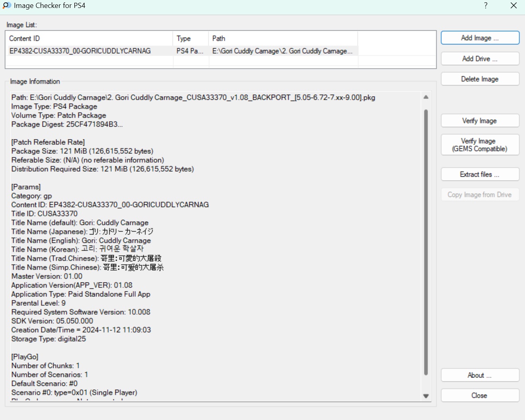Click the Path cell of the listed package
The width and height of the screenshot is (525, 420).
pos(282,51)
